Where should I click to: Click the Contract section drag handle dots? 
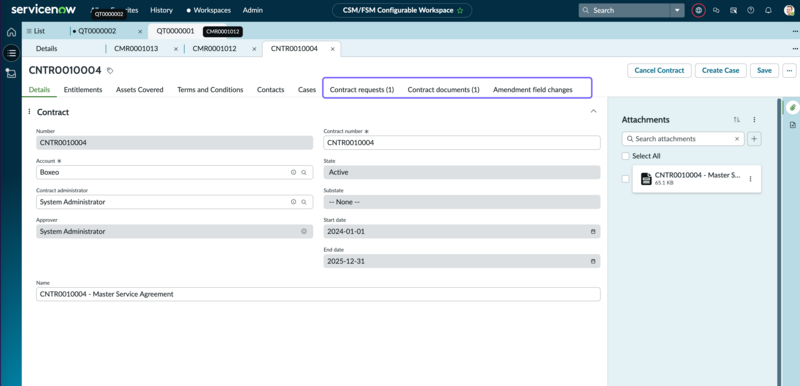pos(29,111)
